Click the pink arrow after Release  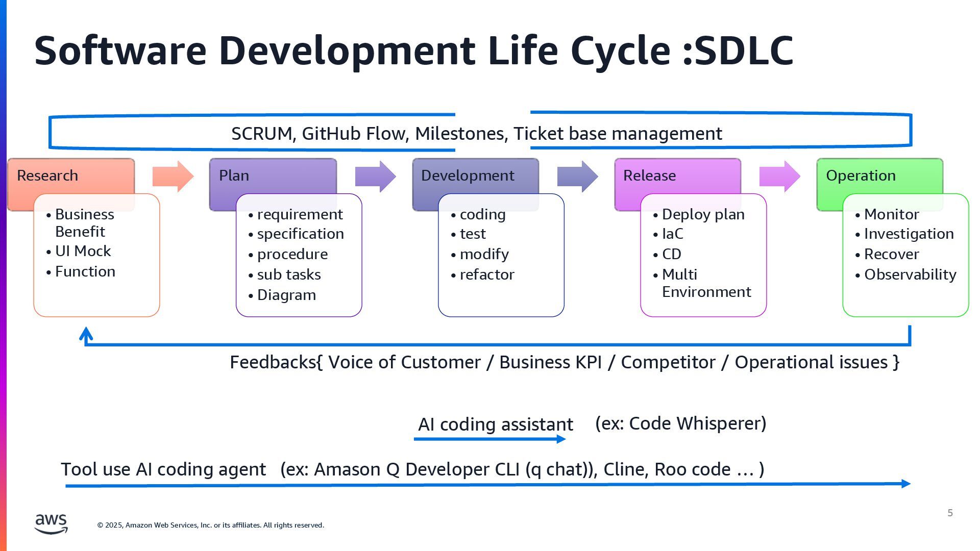coord(779,177)
